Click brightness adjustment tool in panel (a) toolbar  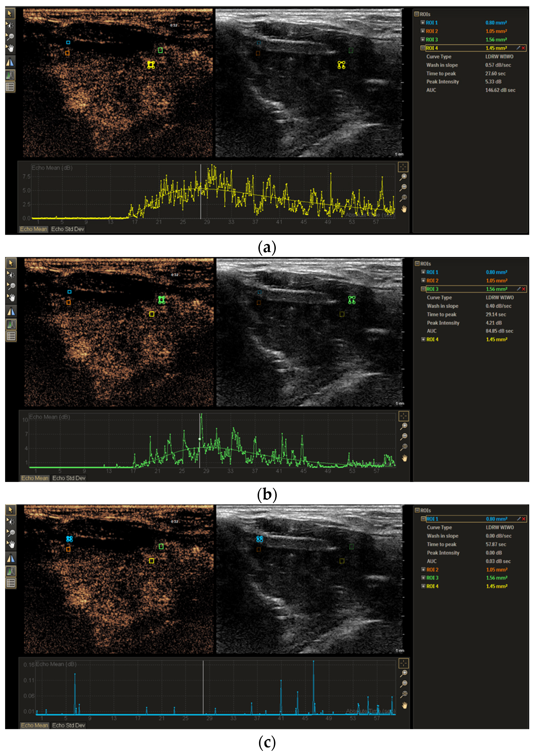[10, 25]
